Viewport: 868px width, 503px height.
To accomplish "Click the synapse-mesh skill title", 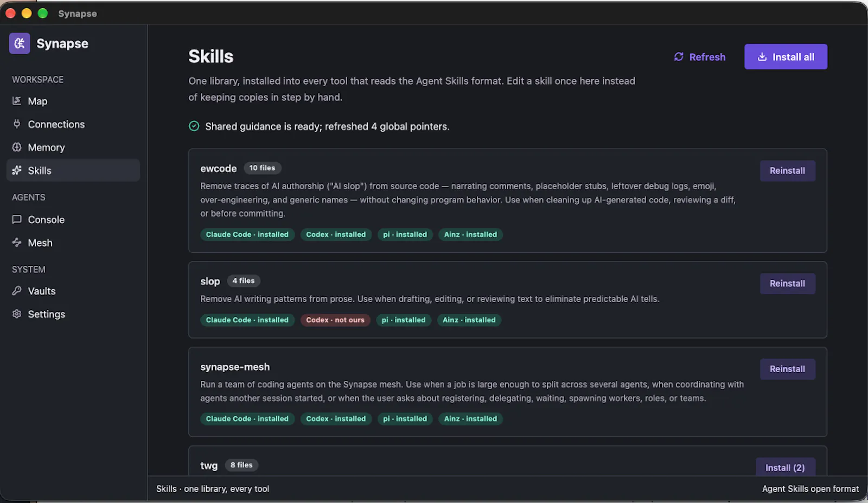I will tap(235, 367).
